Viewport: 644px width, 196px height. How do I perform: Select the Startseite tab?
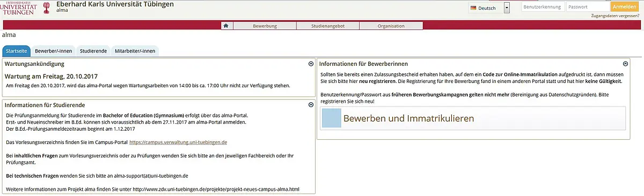17,51
